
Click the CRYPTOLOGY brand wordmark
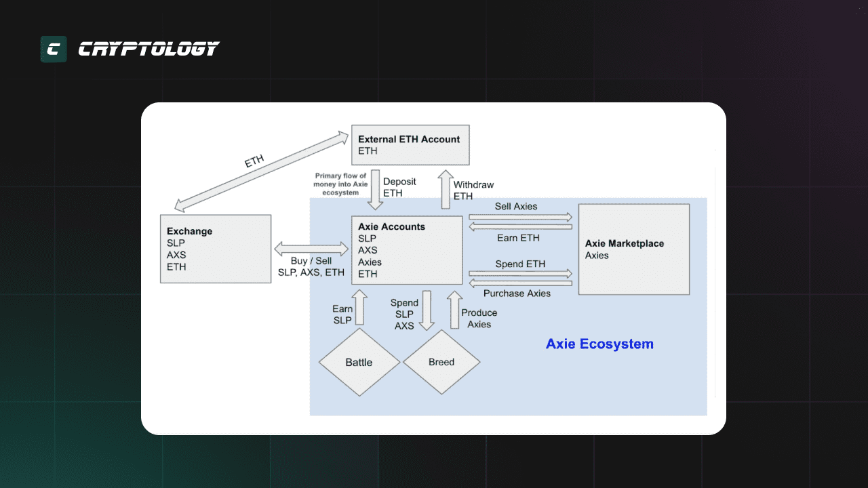(x=149, y=49)
